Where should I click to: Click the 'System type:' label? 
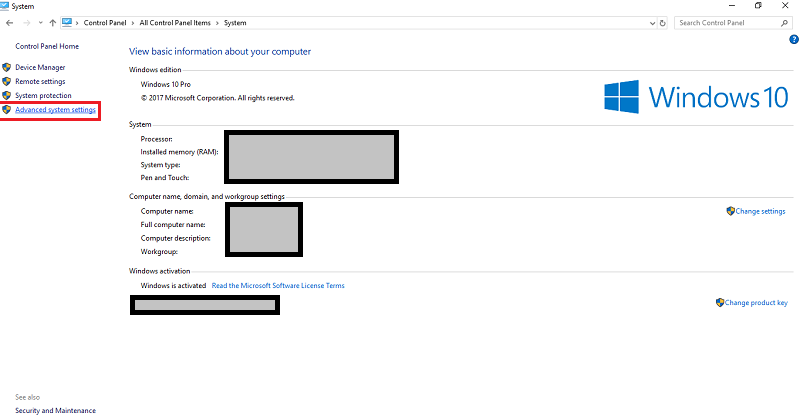pos(160,165)
